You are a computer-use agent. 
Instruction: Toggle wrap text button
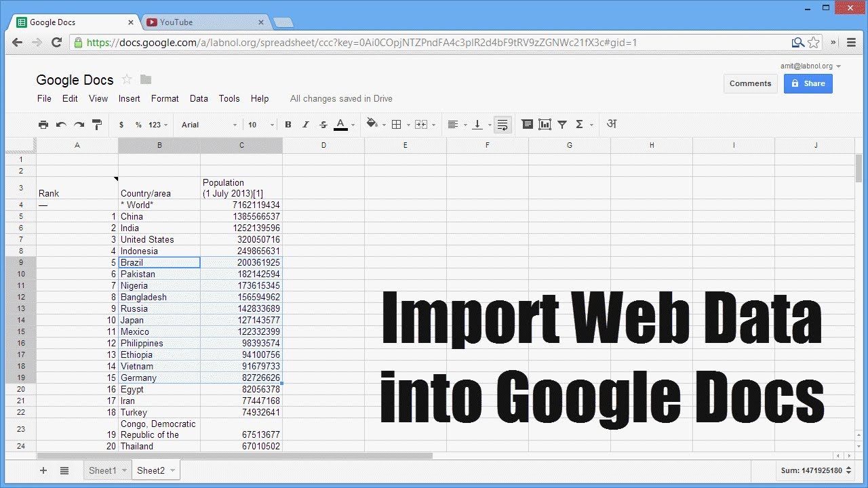point(502,125)
